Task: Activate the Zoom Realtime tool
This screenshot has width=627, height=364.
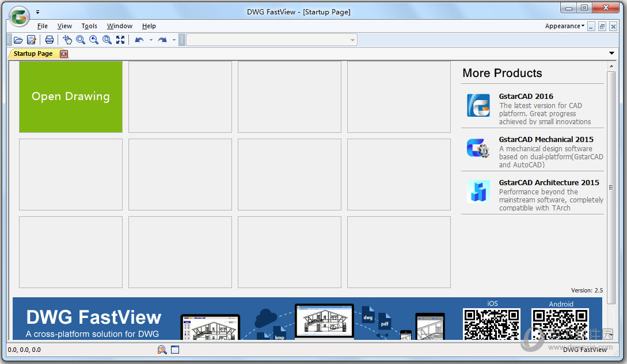Action: (81, 40)
